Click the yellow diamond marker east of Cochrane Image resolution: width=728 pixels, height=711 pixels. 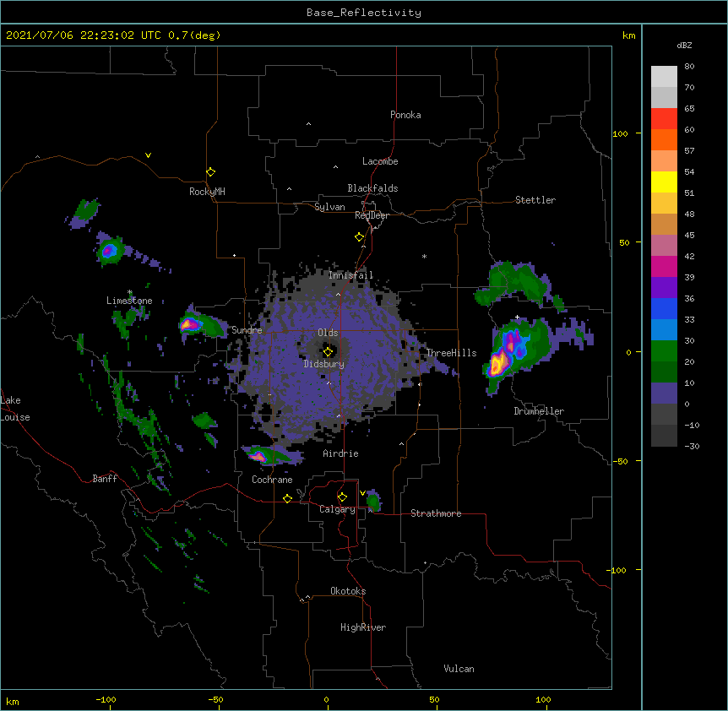(287, 498)
